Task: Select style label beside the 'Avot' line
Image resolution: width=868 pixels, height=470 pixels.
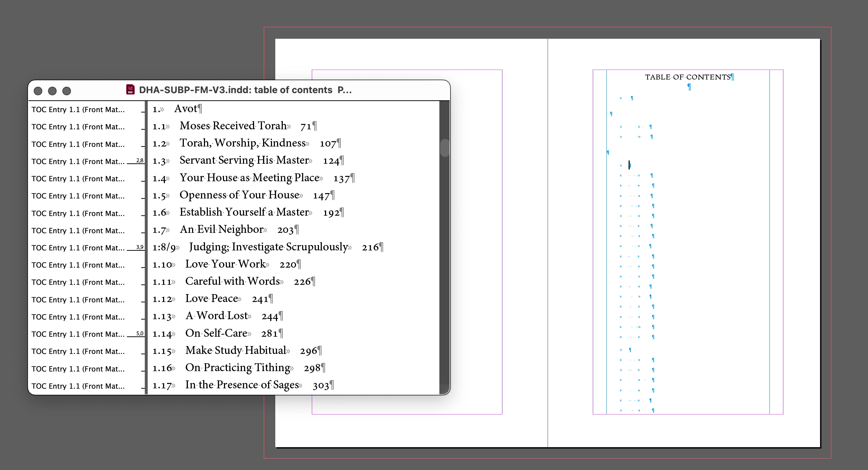Action: coord(78,110)
